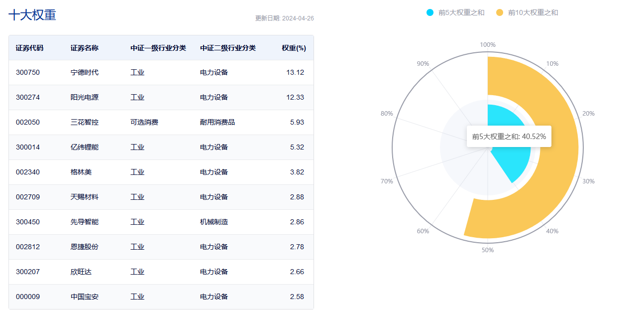This screenshot has width=644, height=311.
Task: Click the 中证一级行业分类 column header
Action: click(x=158, y=48)
